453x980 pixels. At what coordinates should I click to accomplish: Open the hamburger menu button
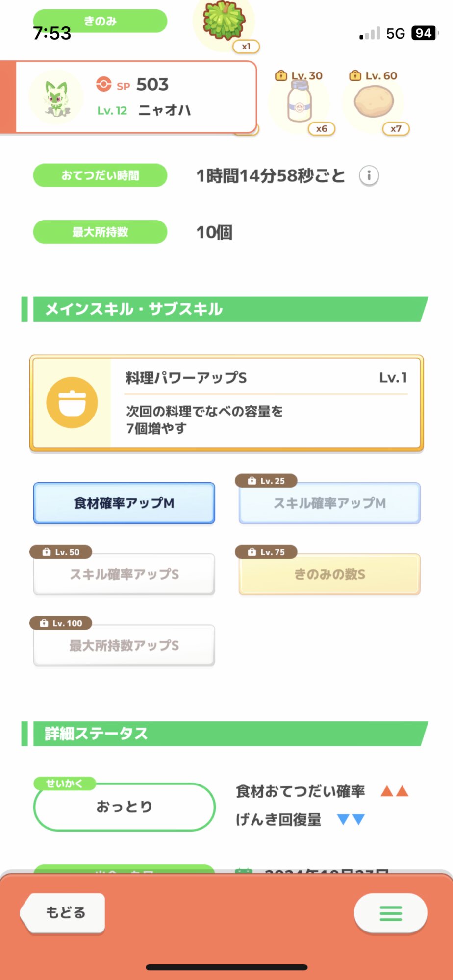pyautogui.click(x=390, y=913)
